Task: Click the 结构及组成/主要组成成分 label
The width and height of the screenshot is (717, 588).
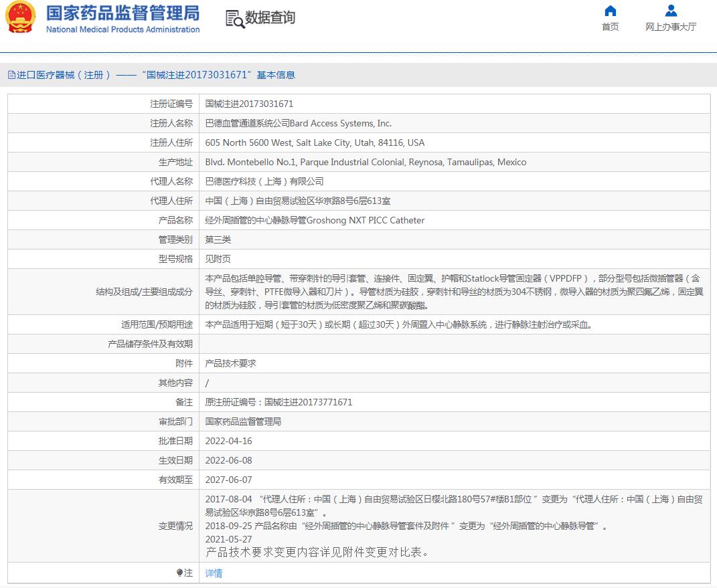Action: (145, 292)
